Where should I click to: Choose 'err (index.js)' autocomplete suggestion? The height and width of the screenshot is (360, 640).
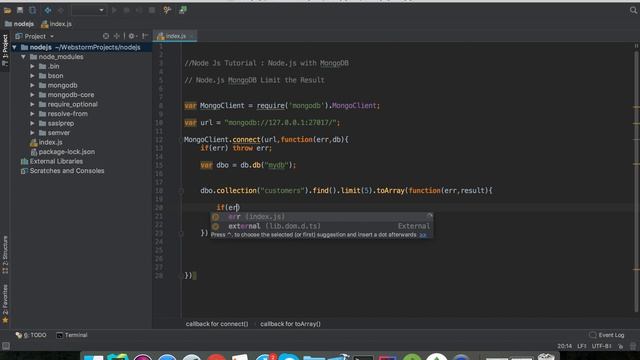(321, 217)
